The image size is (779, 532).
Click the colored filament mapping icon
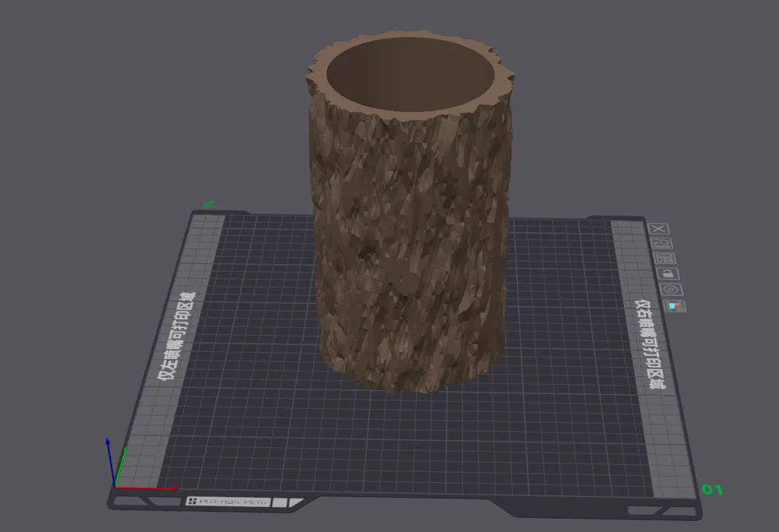click(675, 306)
